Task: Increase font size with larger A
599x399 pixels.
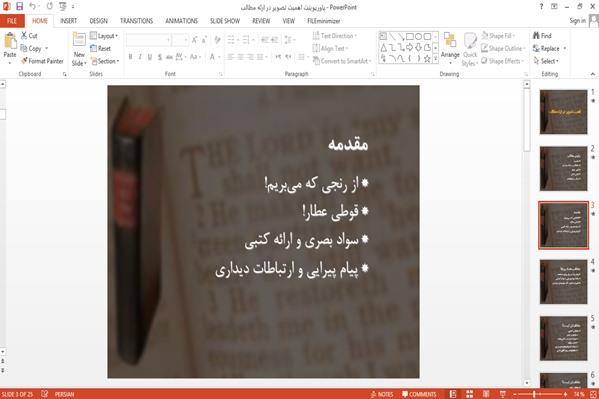Action: (194, 40)
